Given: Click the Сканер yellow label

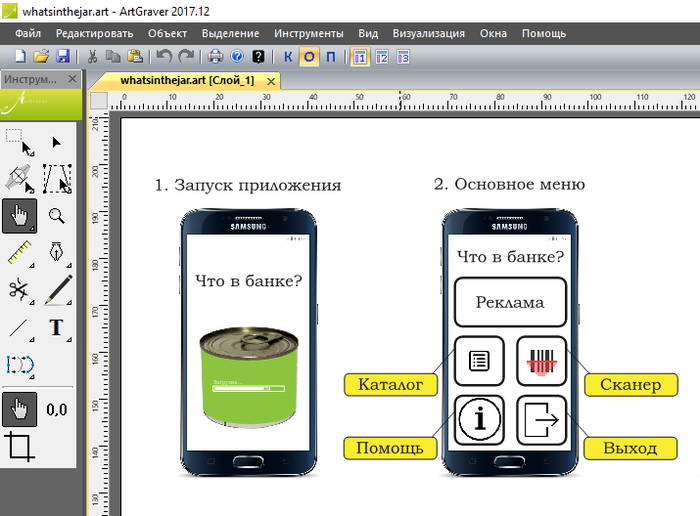Looking at the screenshot, I should click(x=631, y=384).
